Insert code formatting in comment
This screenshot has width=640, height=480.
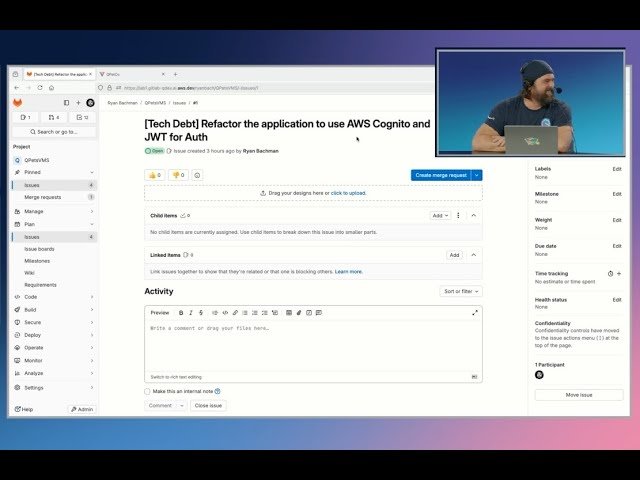225,313
